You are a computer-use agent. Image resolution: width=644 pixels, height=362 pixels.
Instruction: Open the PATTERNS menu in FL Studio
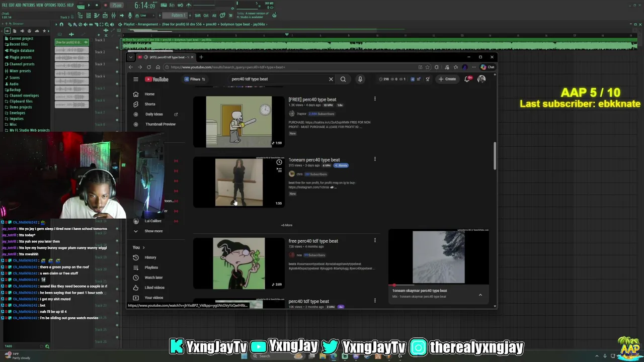[x=29, y=5]
